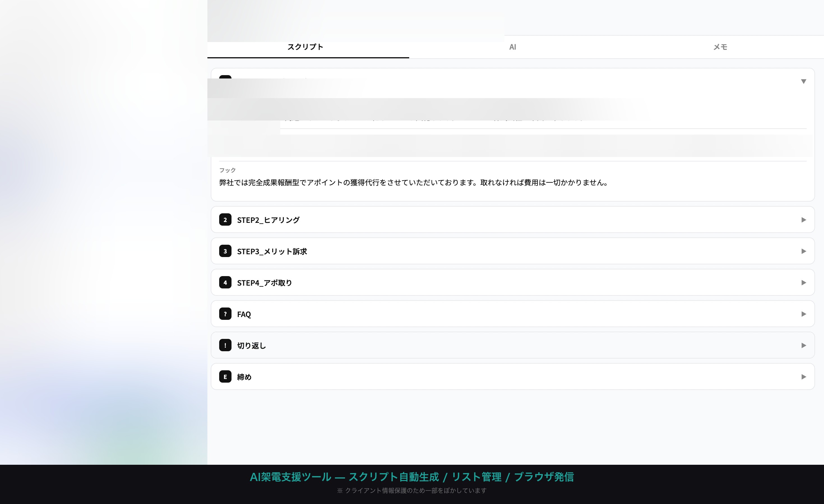
Task: Click the 切り返し section label
Action: [x=251, y=346]
